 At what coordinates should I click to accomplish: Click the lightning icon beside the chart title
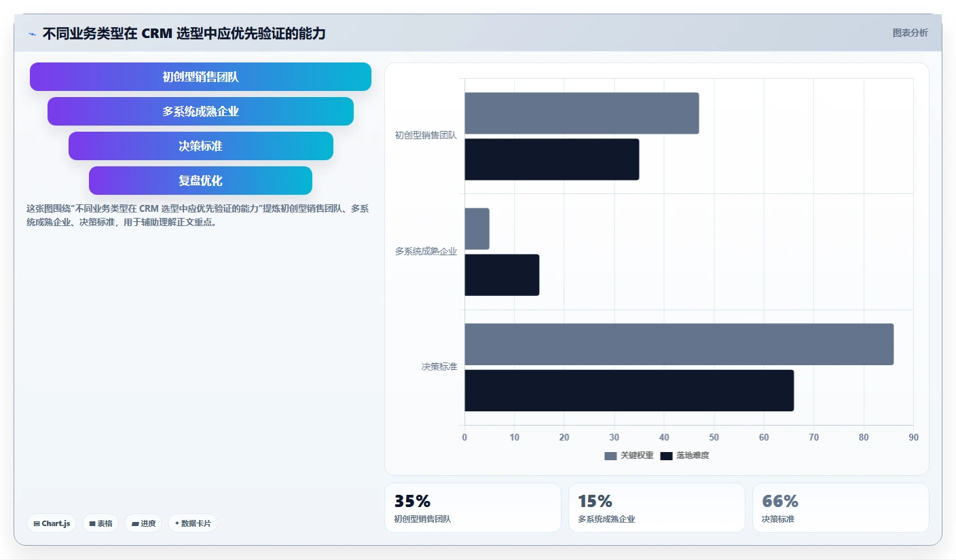[33, 34]
